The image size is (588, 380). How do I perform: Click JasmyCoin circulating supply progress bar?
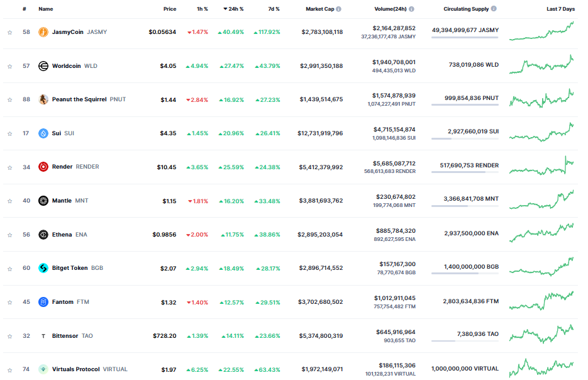click(x=465, y=37)
